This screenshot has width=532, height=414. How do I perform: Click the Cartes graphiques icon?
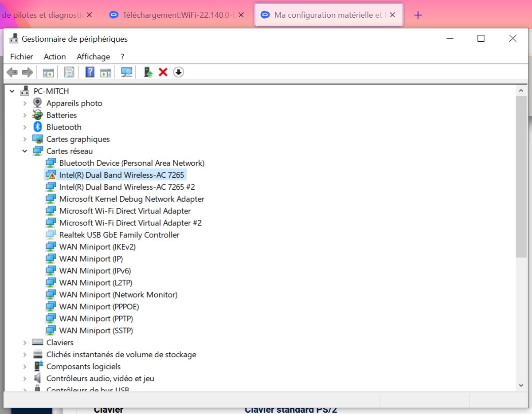point(38,139)
